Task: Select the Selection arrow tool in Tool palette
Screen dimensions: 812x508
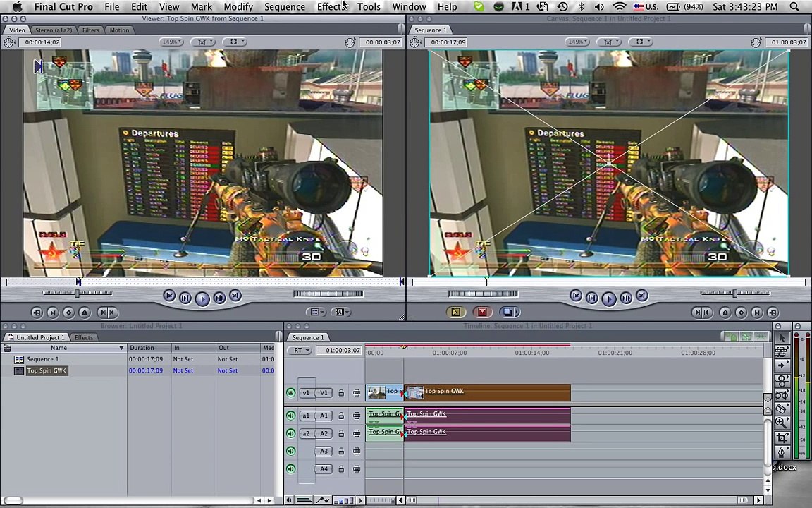Action: point(782,337)
